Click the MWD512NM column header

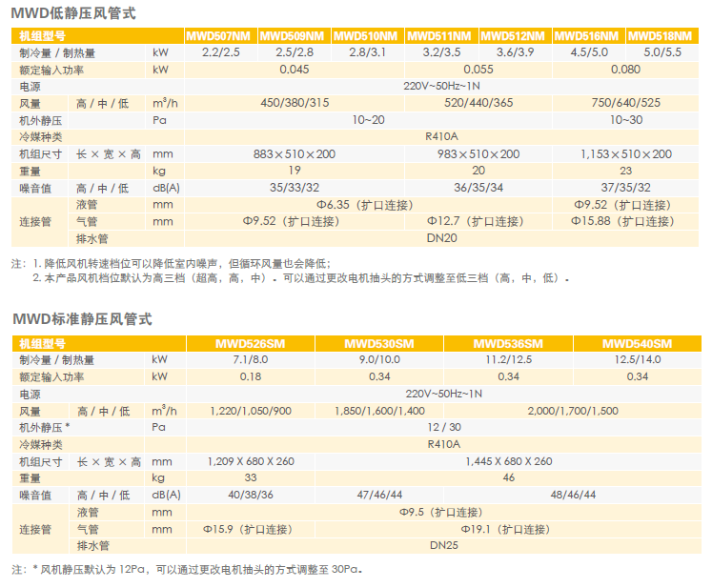[515, 36]
